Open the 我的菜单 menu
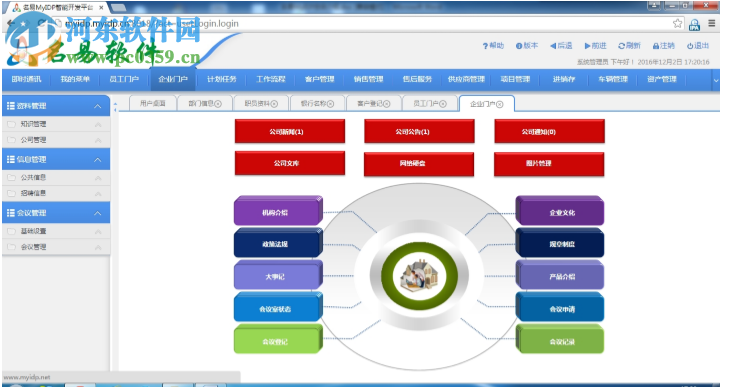 (x=75, y=80)
